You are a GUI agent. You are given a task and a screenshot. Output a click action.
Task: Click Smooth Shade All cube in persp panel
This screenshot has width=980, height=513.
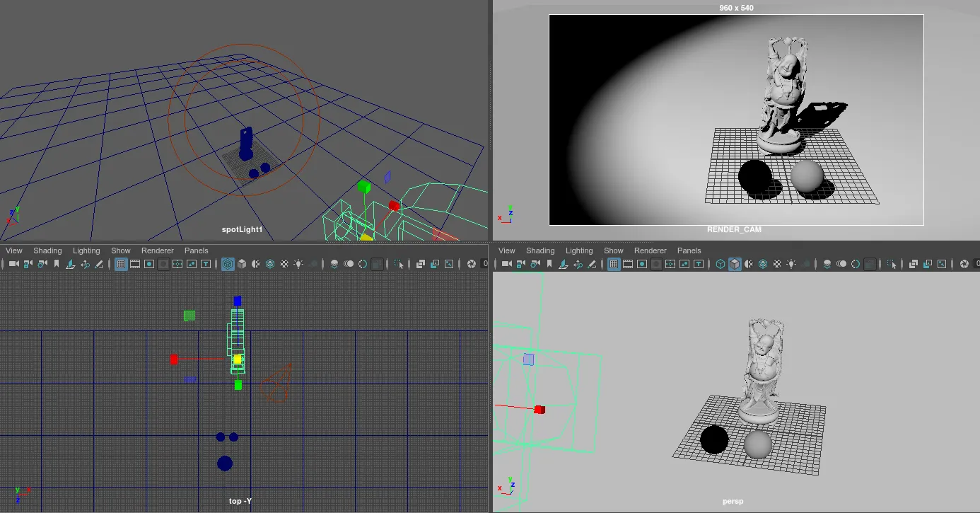click(x=735, y=264)
